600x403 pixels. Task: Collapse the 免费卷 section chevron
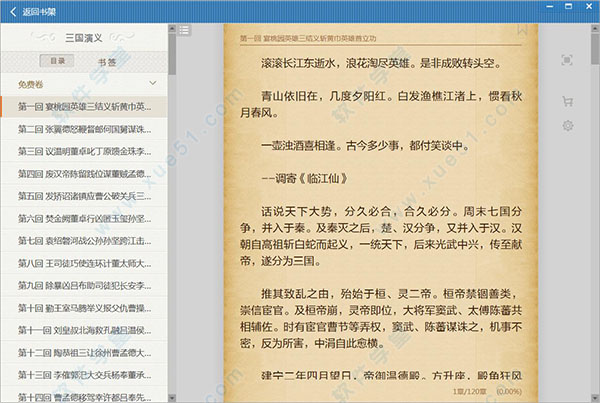(x=153, y=83)
